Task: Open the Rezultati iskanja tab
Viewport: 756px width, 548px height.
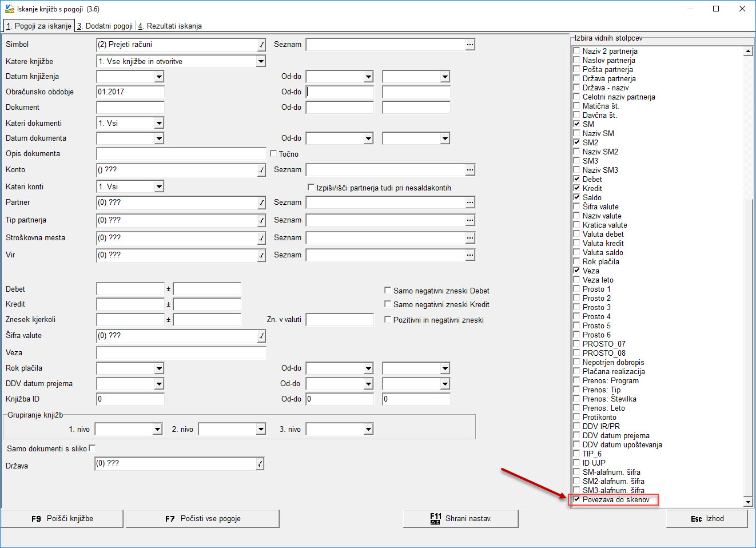Action: [170, 26]
